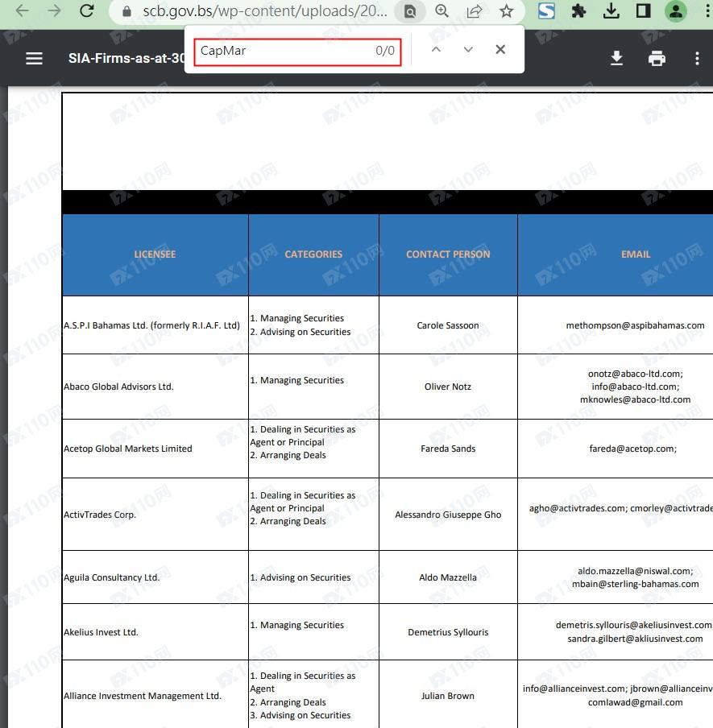Screen dimensions: 713x728
Task: Open the Extensions puzzle icon
Action: click(578, 11)
